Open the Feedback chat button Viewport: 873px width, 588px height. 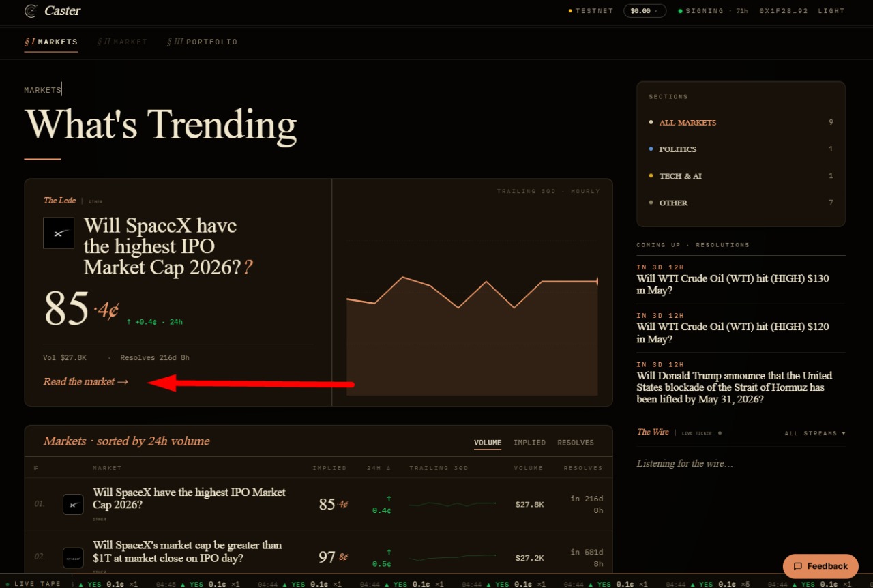pos(820,566)
